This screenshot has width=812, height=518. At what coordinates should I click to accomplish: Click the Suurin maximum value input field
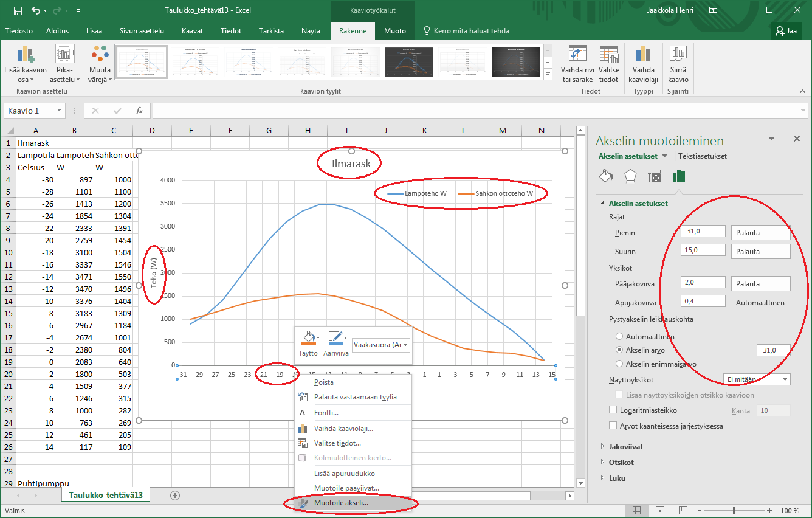703,250
